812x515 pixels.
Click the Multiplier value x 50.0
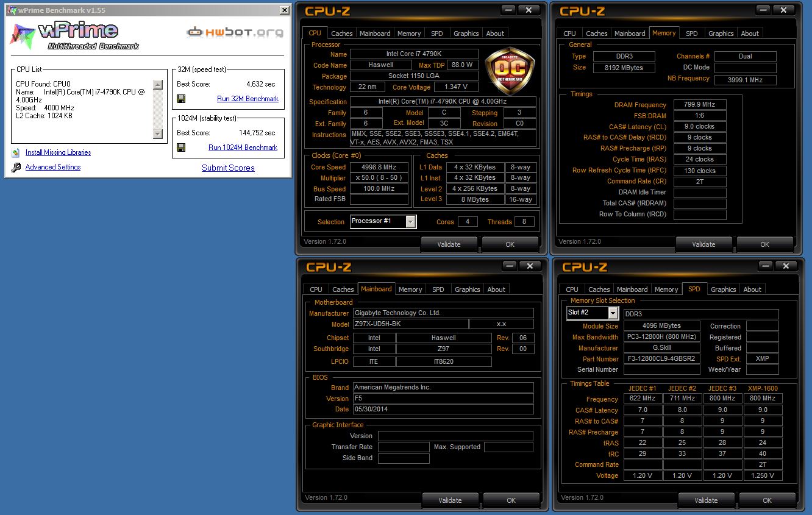[379, 178]
